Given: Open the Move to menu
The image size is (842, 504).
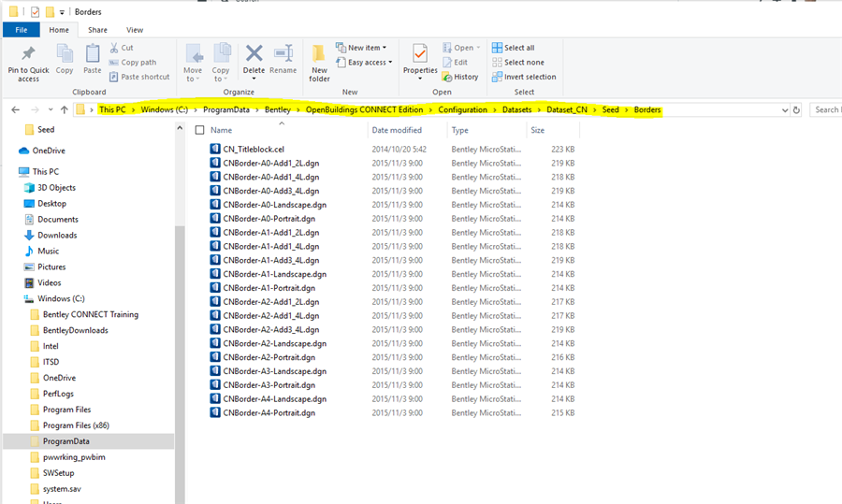Looking at the screenshot, I should click(193, 64).
